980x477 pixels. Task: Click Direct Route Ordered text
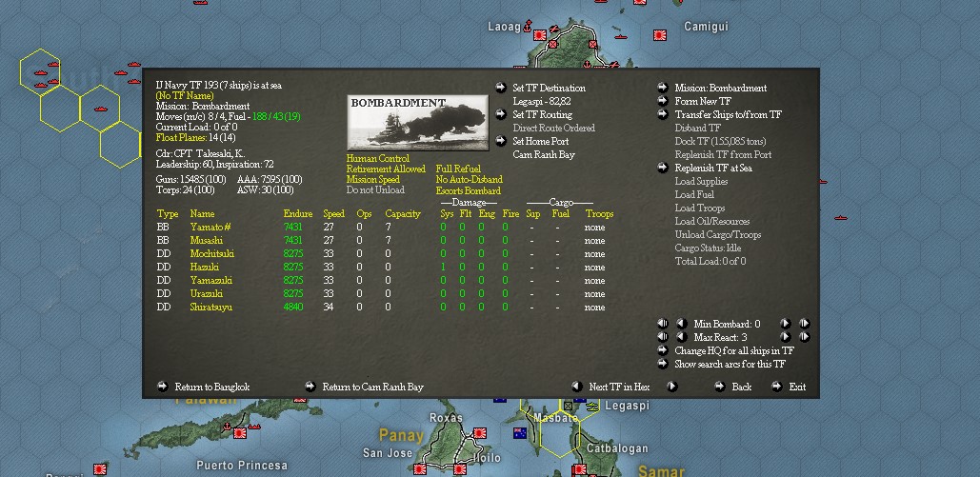553,128
